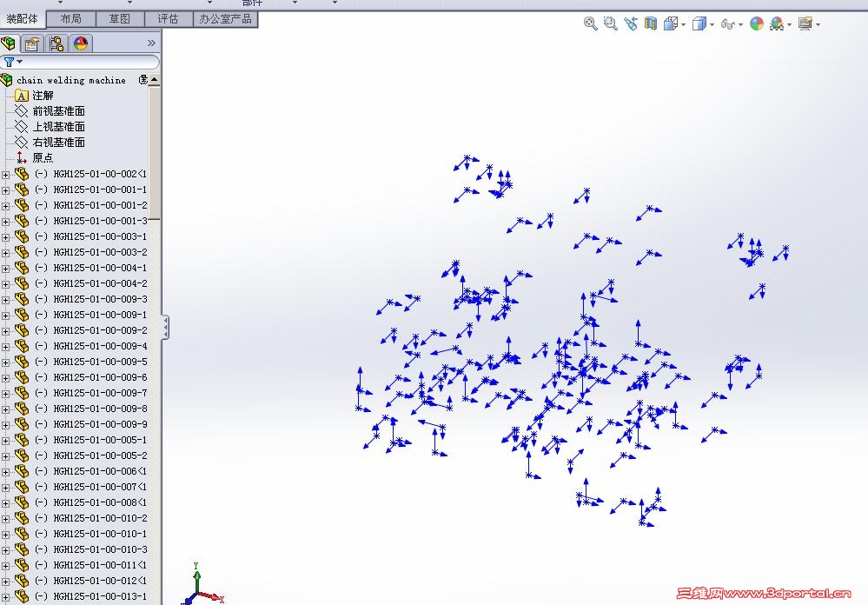Click feature tree scroll up arrow
The width and height of the screenshot is (868, 605).
click(x=155, y=80)
